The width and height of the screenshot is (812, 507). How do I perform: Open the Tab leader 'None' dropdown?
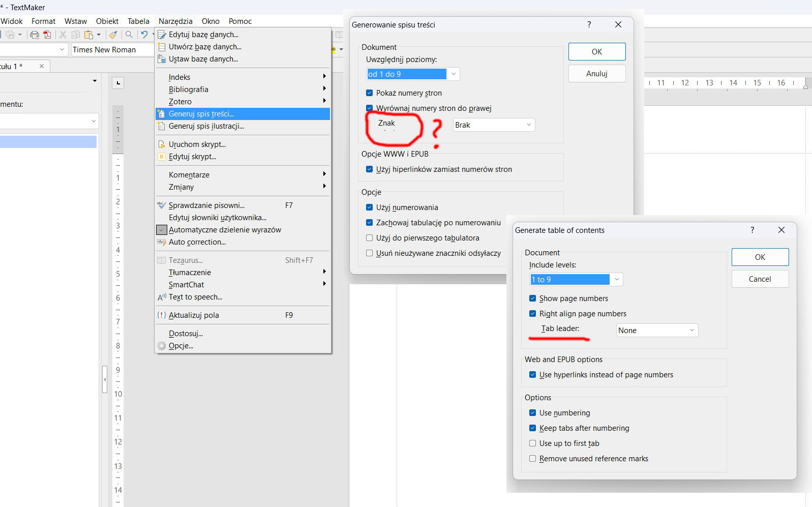pyautogui.click(x=657, y=331)
